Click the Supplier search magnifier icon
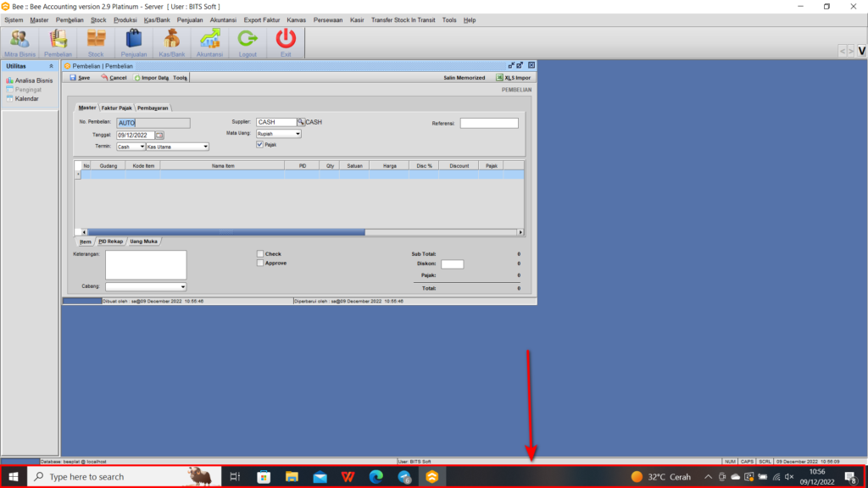This screenshot has width=868, height=488. click(300, 122)
